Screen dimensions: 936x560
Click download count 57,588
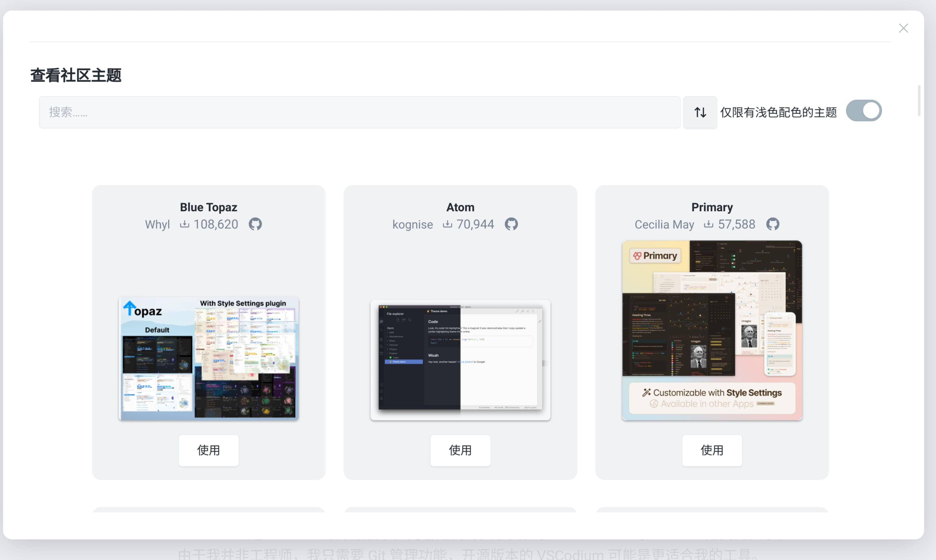pyautogui.click(x=736, y=224)
